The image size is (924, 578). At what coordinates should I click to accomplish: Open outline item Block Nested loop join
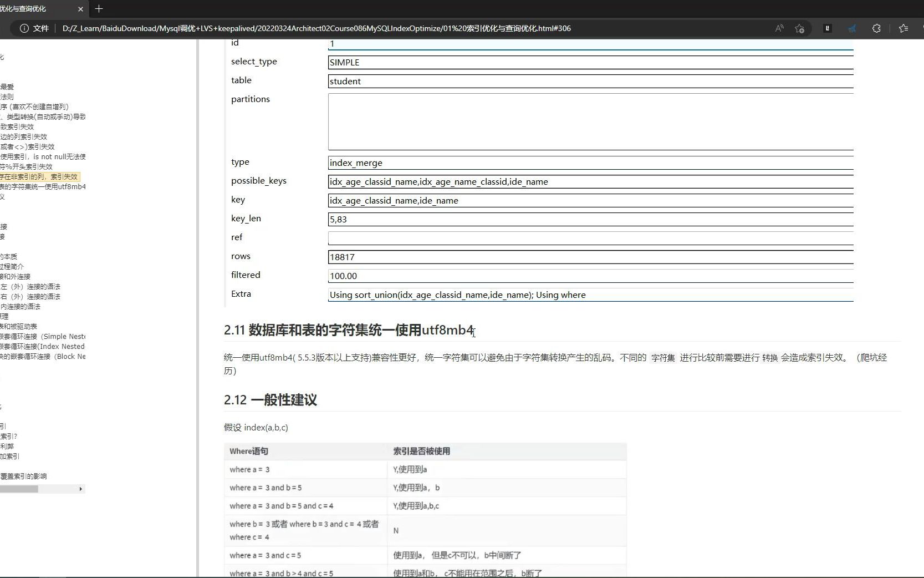[x=43, y=357]
